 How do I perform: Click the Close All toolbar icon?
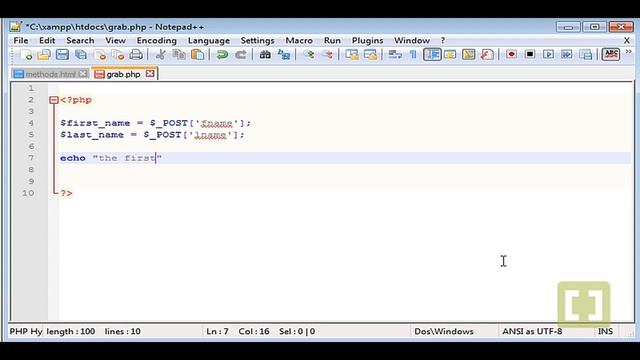tap(118, 55)
